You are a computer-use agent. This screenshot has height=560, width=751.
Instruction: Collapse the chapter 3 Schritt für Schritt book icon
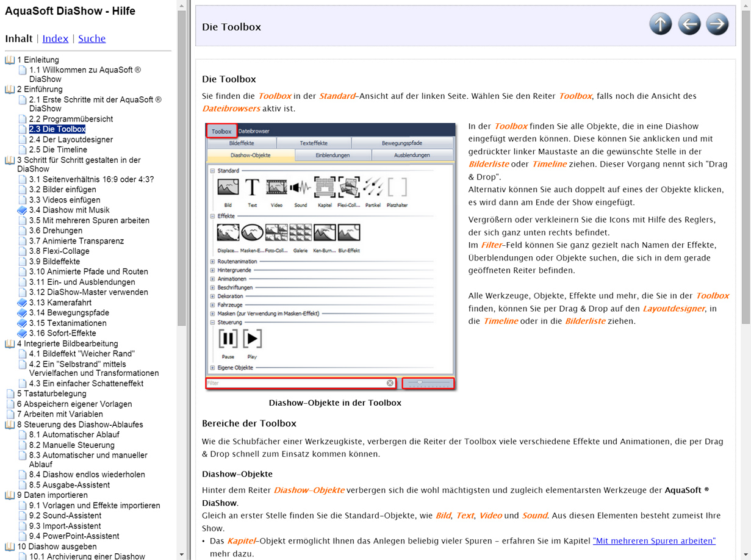10,160
